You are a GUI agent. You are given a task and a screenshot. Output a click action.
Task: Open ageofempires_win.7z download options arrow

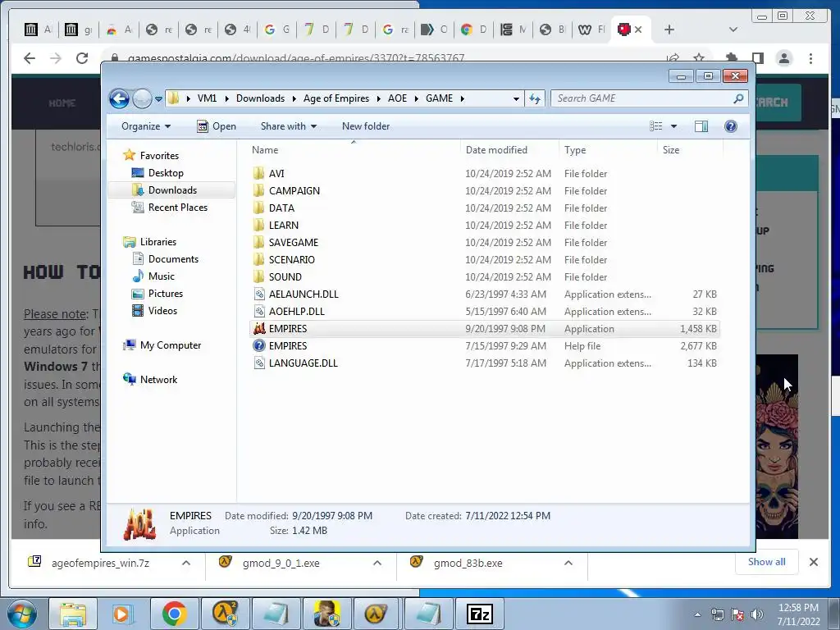(186, 563)
